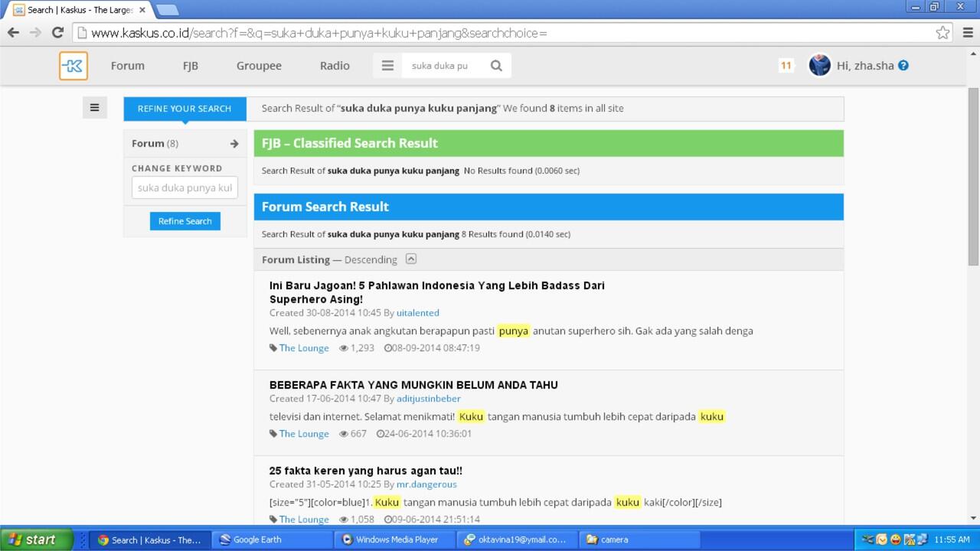Click the Forum (8) filter label
This screenshot has height=551, width=980.
click(x=155, y=144)
